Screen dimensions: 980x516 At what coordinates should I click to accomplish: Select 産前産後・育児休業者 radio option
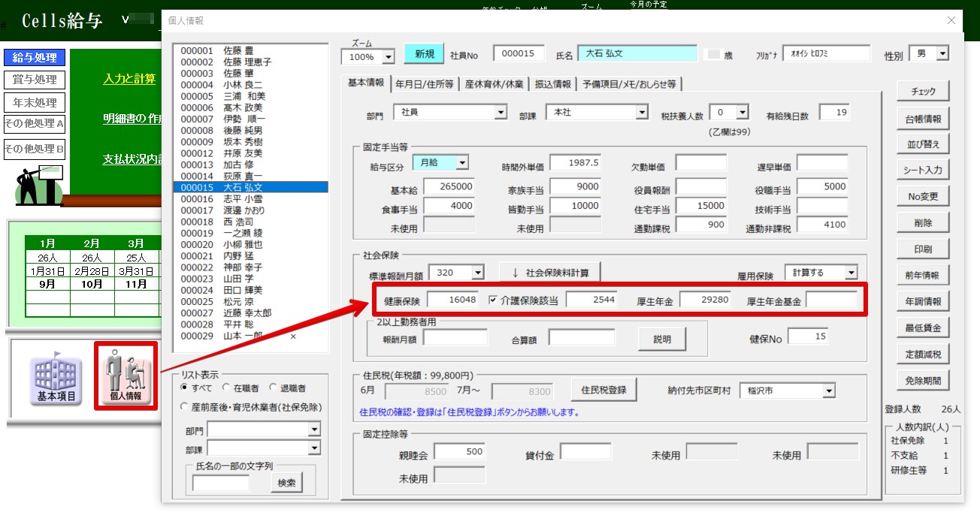coord(185,406)
